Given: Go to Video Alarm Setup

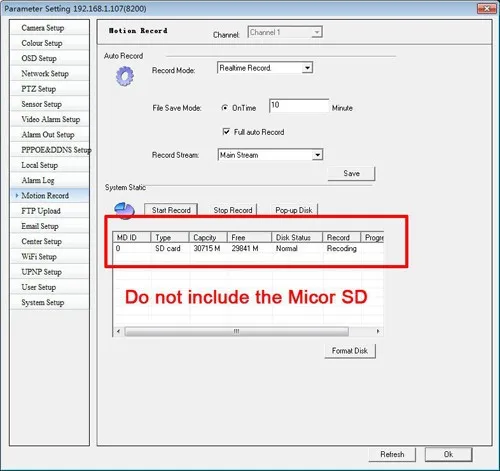Looking at the screenshot, I should coord(50,119).
